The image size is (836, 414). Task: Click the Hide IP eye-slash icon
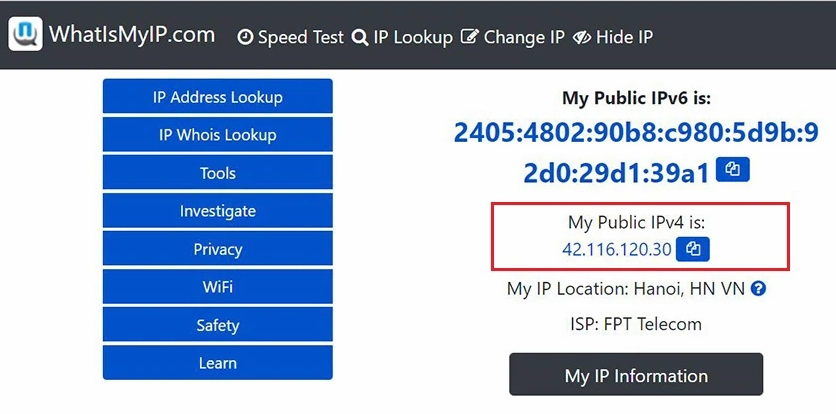(x=582, y=37)
